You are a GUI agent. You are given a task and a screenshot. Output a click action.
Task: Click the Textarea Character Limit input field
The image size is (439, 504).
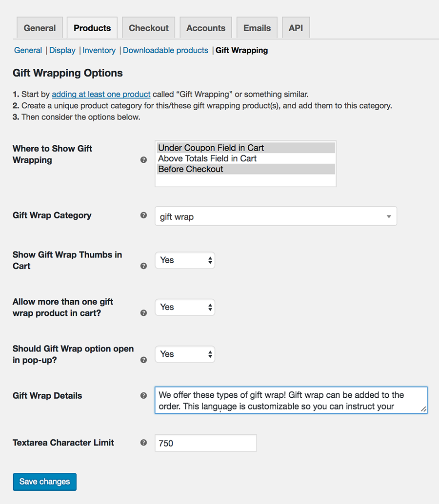point(206,443)
